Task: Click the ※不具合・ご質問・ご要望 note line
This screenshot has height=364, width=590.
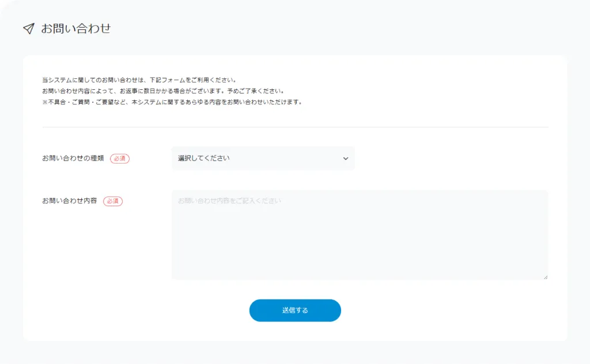Action: click(172, 102)
